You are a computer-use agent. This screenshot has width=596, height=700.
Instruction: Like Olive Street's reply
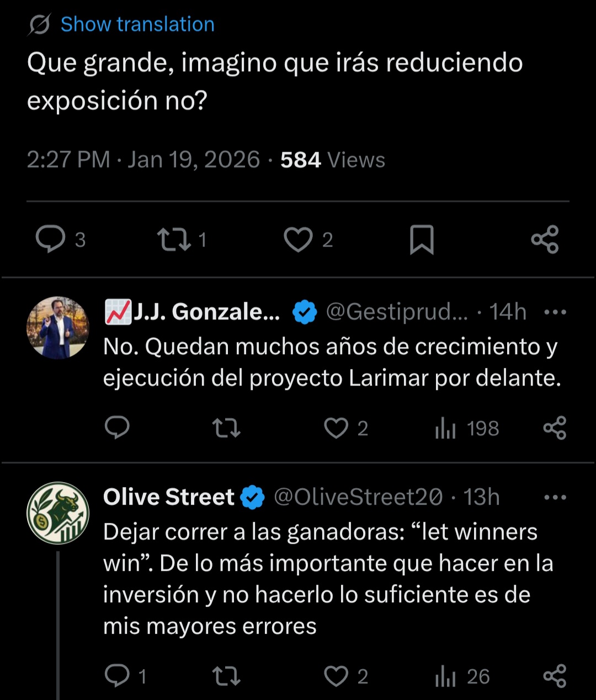(x=336, y=676)
